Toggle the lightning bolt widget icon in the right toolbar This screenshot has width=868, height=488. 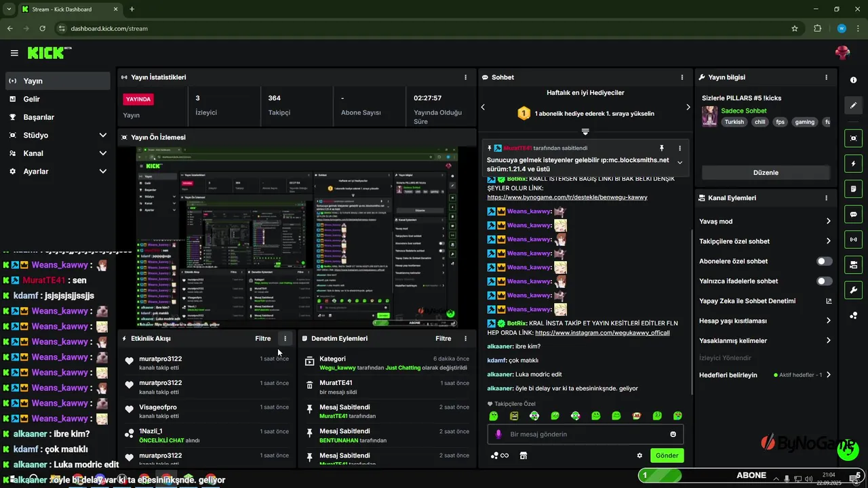853,164
